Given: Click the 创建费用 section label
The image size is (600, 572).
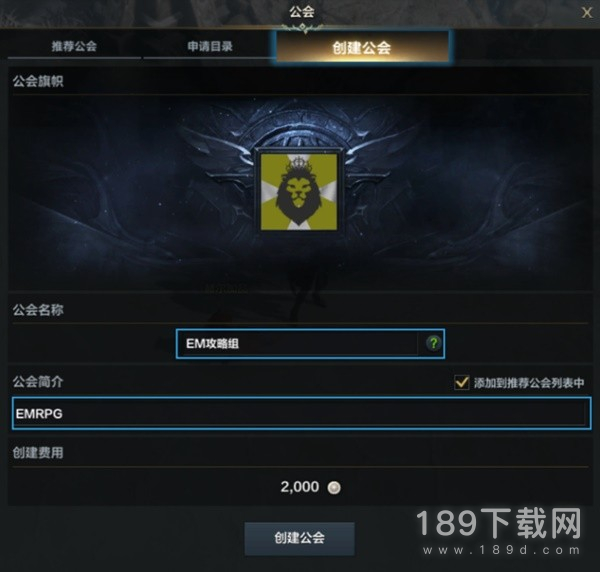Looking at the screenshot, I should click(38, 453).
